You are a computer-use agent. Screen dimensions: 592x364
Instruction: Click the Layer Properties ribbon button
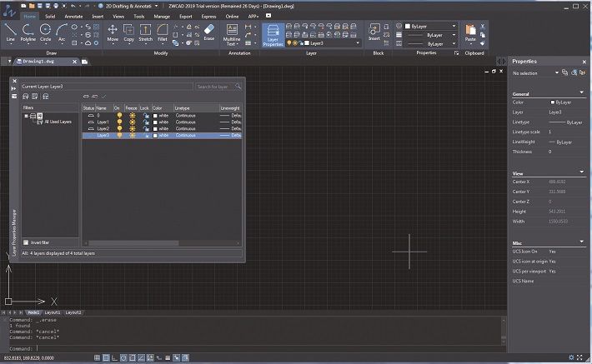pyautogui.click(x=273, y=35)
